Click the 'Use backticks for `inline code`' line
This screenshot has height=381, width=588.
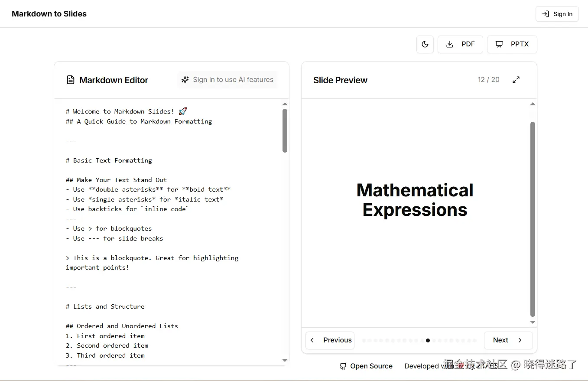tap(127, 209)
